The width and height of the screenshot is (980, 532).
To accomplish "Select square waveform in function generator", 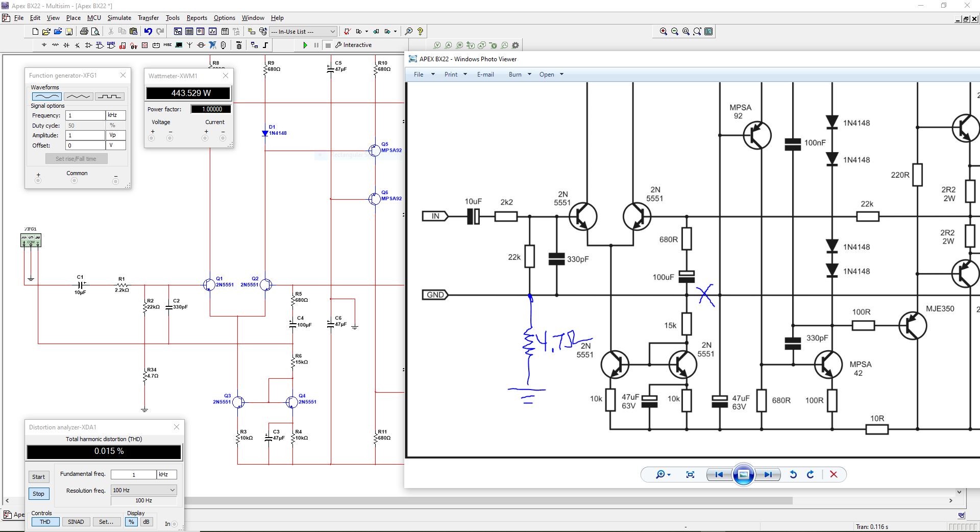I will pos(109,96).
